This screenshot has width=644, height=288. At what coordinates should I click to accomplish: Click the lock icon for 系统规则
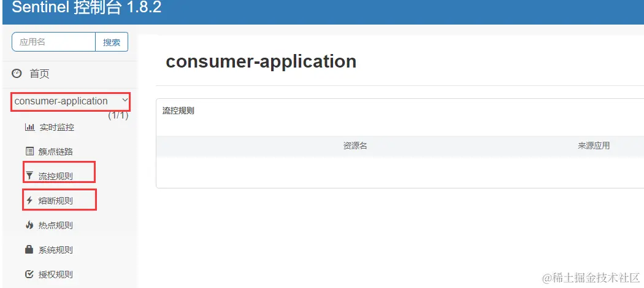29,249
